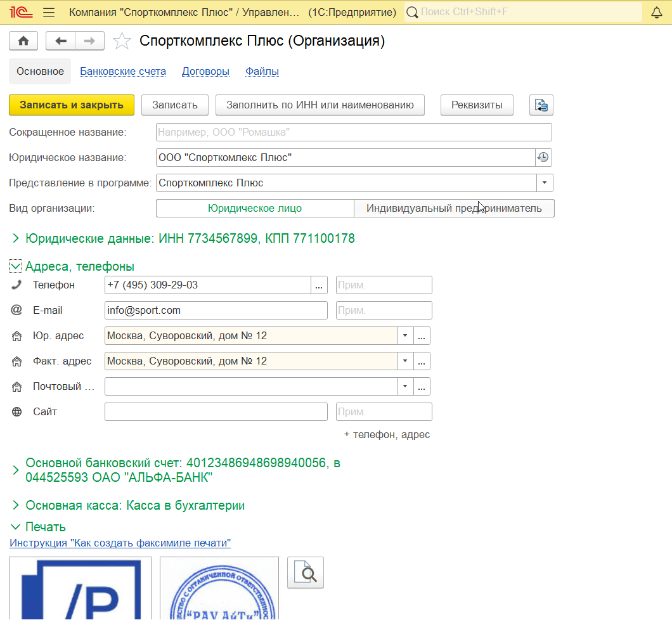Navigate forward with the right arrow
The image size is (672, 620).
(x=89, y=41)
